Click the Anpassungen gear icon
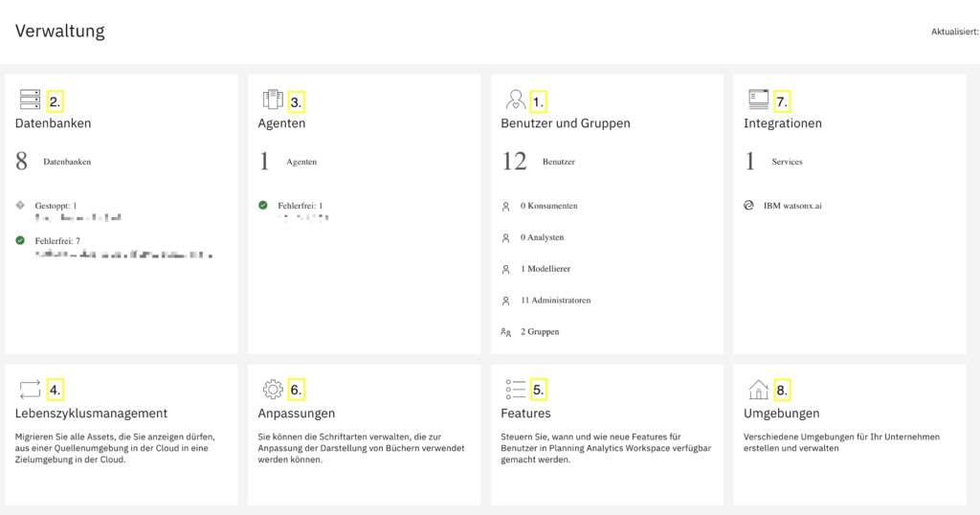 pyautogui.click(x=273, y=390)
